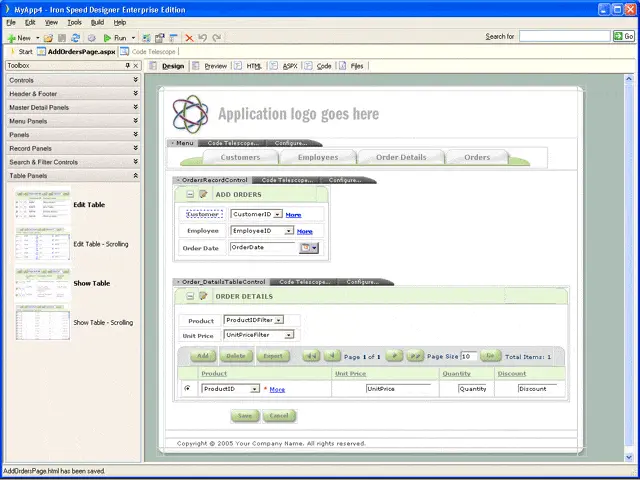Click the open folder toolbar icon
The image size is (640, 480).
click(x=48, y=37)
